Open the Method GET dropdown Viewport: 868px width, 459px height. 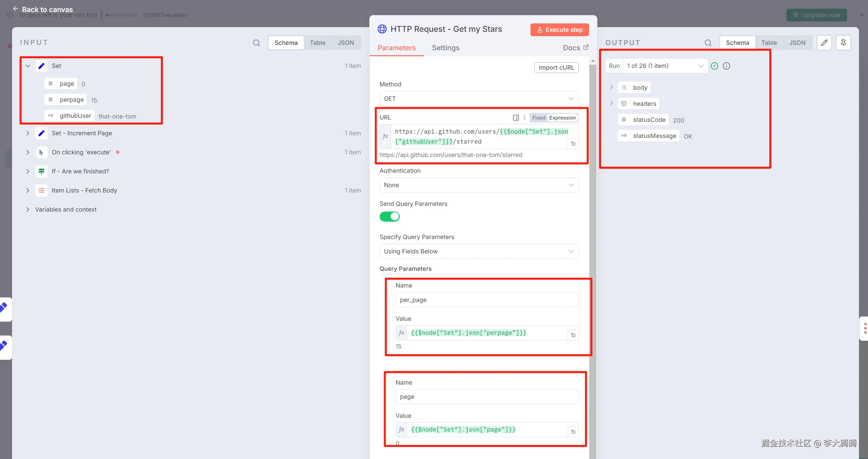(478, 99)
